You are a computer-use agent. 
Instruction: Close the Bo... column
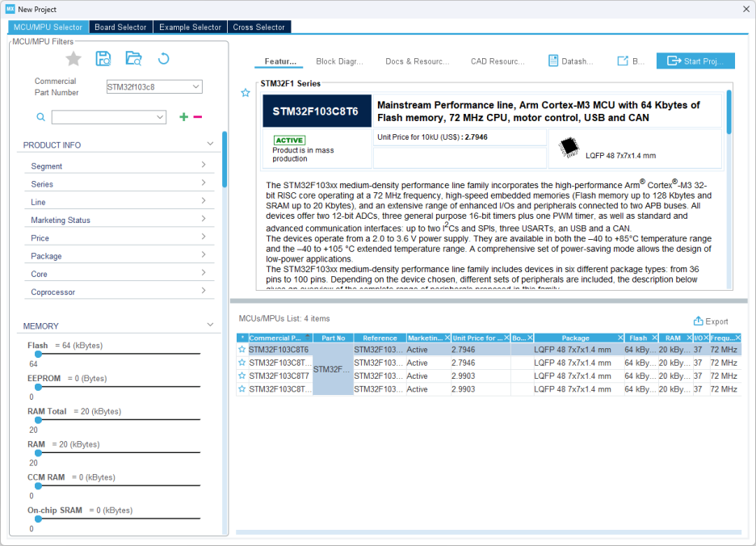[530, 338]
